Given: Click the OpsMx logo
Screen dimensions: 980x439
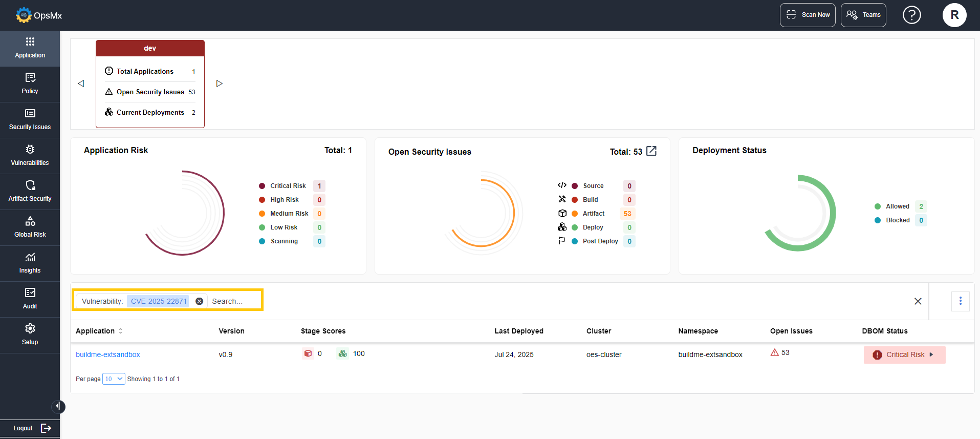Looking at the screenshot, I should click(x=39, y=15).
